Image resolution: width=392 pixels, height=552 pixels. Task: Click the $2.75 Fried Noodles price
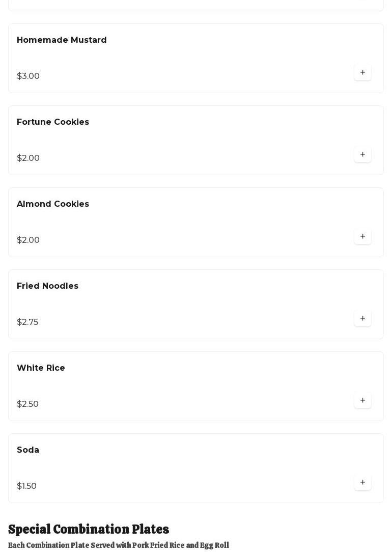27,322
